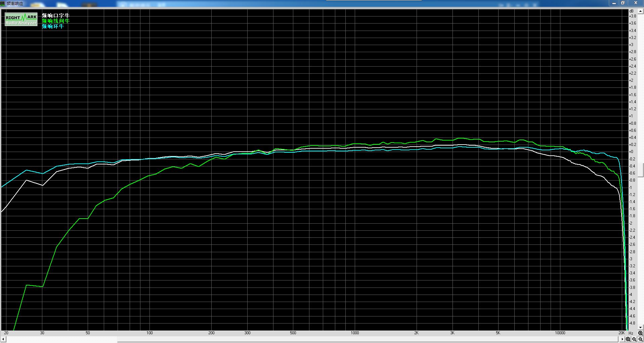Minimize the frequency response window
The width and height of the screenshot is (644, 343).
click(614, 3)
